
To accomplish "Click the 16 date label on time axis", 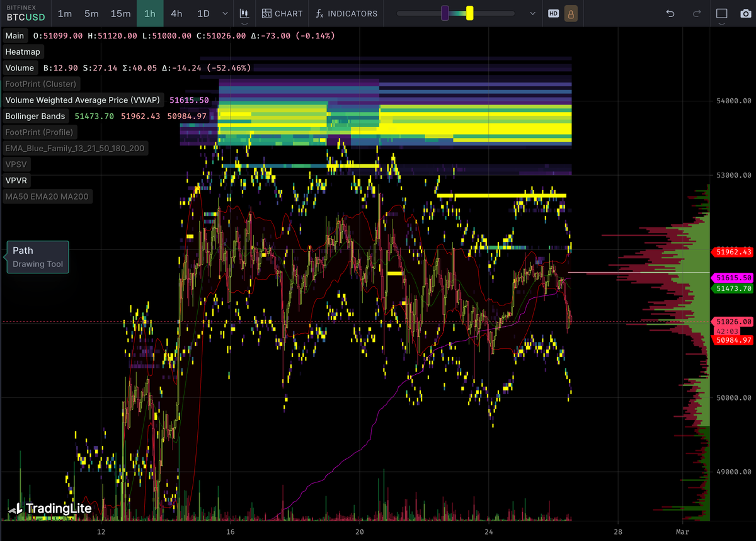I will pyautogui.click(x=230, y=532).
